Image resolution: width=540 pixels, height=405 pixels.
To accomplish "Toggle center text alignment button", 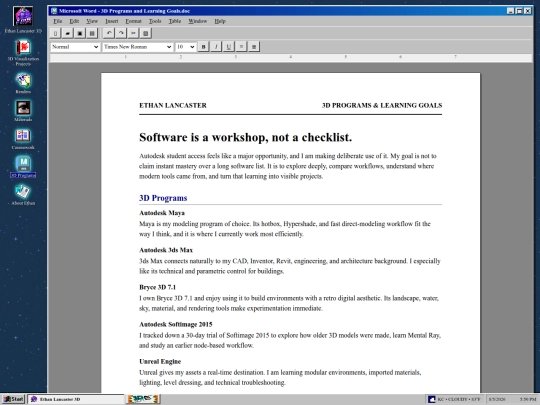I will [x=254, y=46].
